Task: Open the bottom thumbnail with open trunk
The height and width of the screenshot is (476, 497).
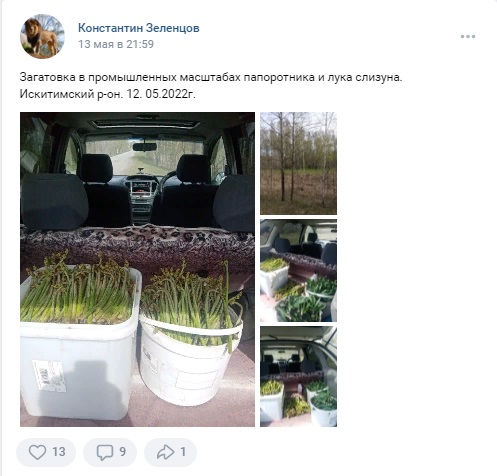Action: 298,377
